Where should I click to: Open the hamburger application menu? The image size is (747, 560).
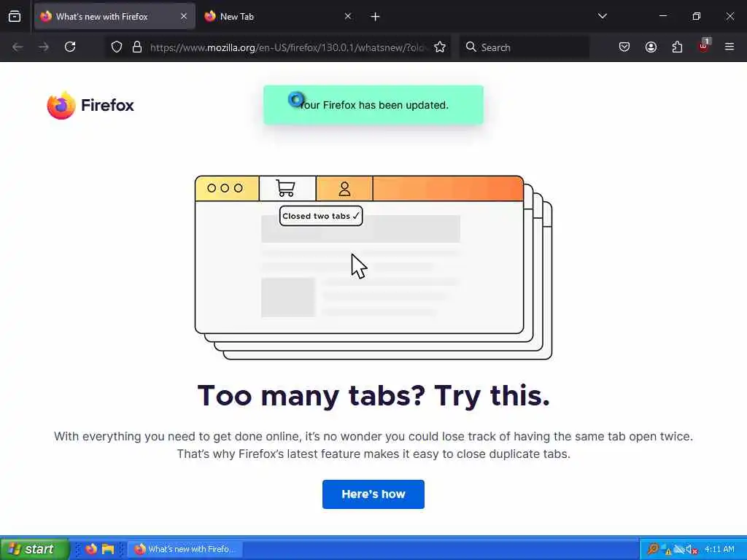(729, 47)
